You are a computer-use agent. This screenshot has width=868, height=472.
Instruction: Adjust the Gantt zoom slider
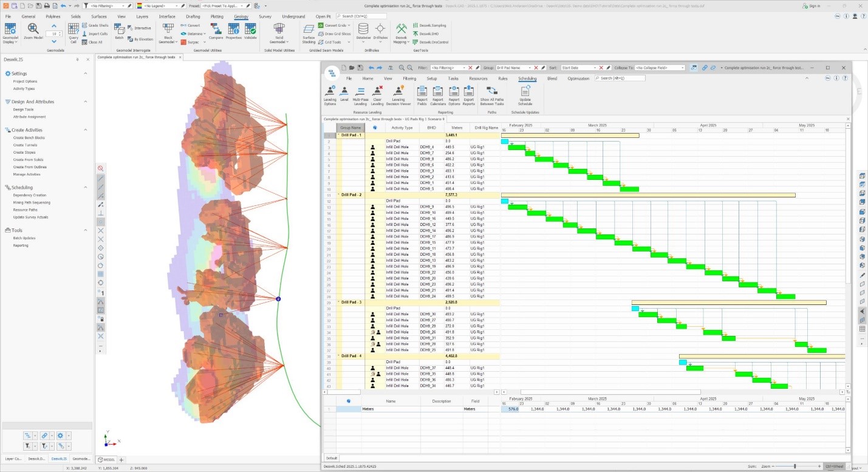(794, 466)
